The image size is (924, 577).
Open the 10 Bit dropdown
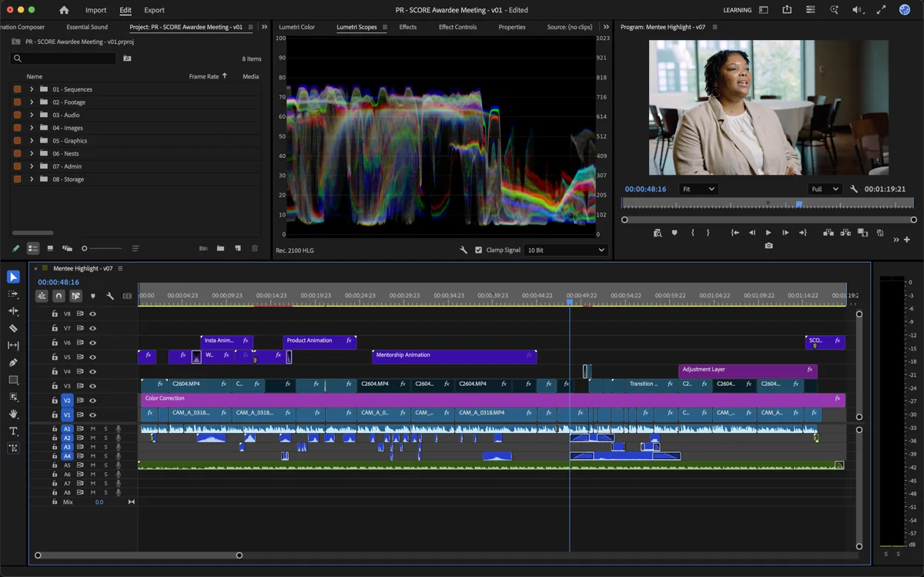click(566, 250)
